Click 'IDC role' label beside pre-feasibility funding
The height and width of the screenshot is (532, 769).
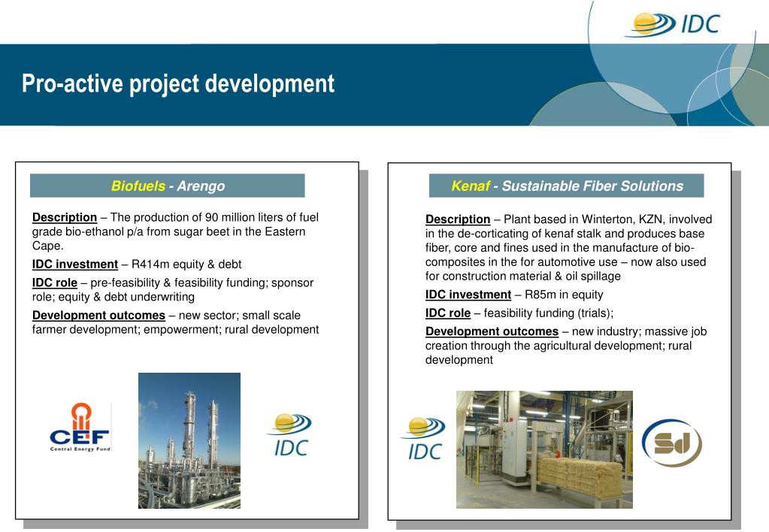pos(54,283)
